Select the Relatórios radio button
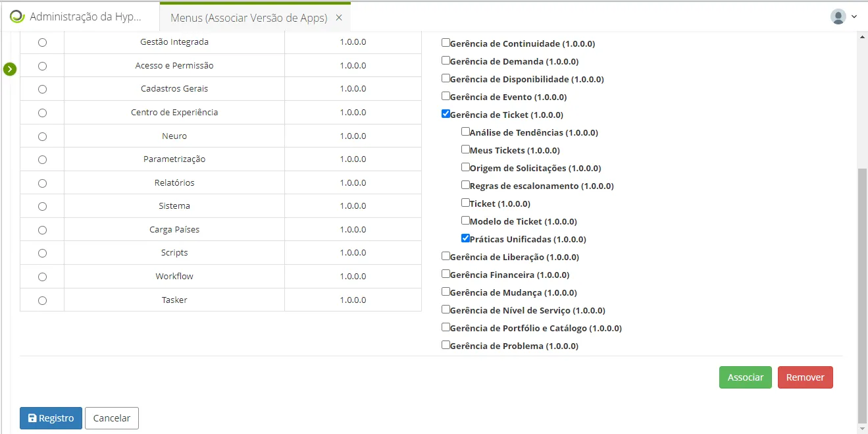This screenshot has height=434, width=868. pos(43,183)
